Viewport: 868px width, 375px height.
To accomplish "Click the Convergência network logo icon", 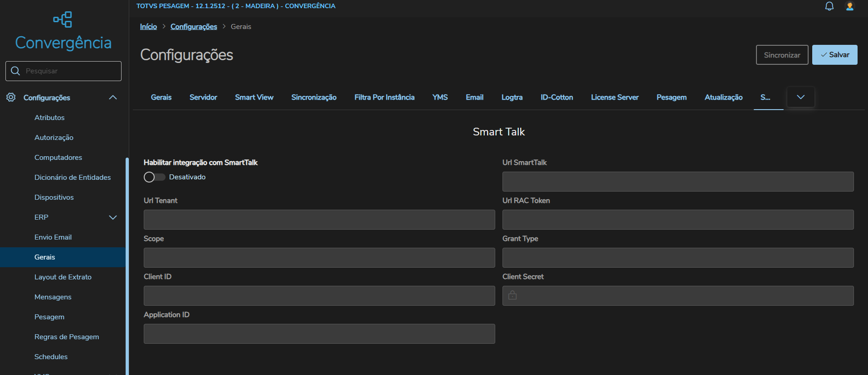I will (63, 19).
